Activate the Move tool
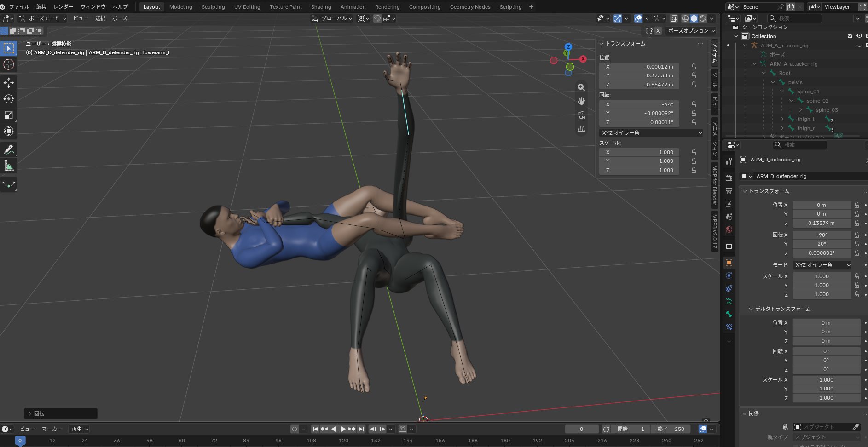Image resolution: width=868 pixels, height=447 pixels. (9, 83)
